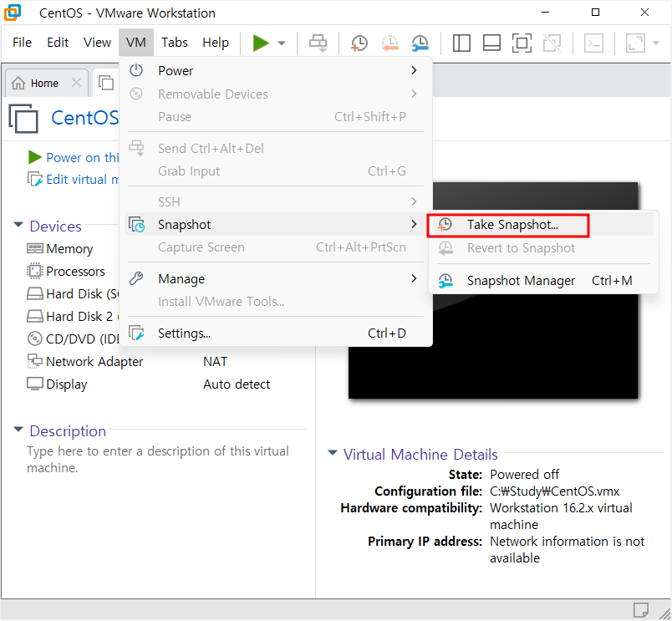Select Snapshot entry in VM menu
This screenshot has height=621, width=672.
pyautogui.click(x=276, y=225)
